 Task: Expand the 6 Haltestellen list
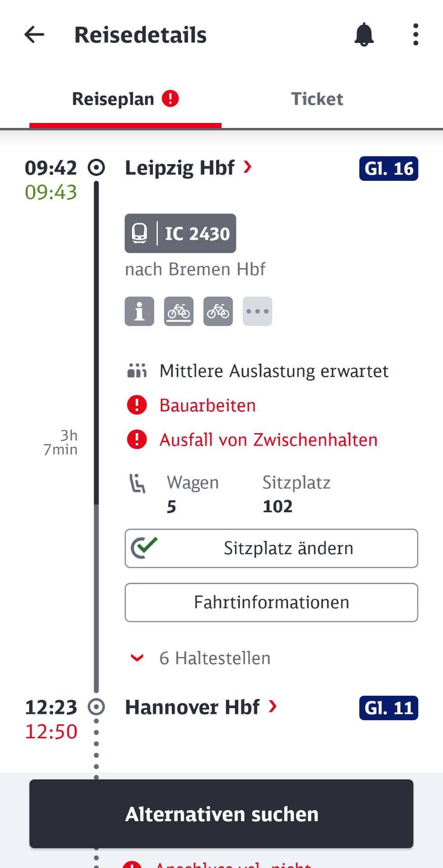click(x=137, y=658)
